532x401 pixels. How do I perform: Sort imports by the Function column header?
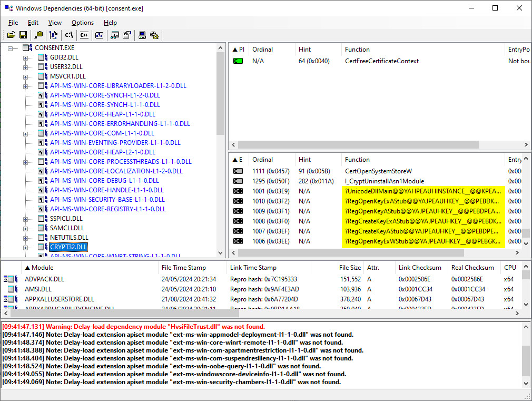tap(422, 50)
